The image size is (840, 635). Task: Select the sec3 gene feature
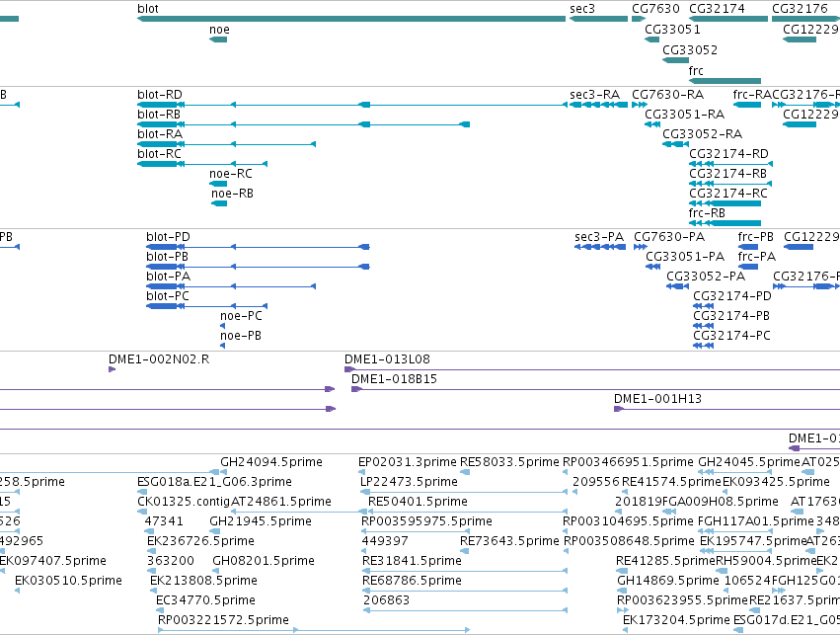598,19
